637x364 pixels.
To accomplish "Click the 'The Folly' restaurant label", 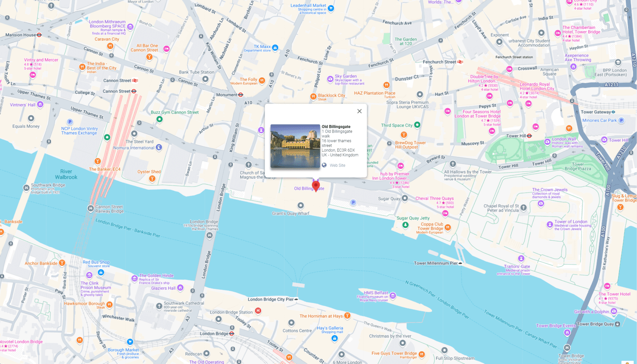I will pos(248,79).
